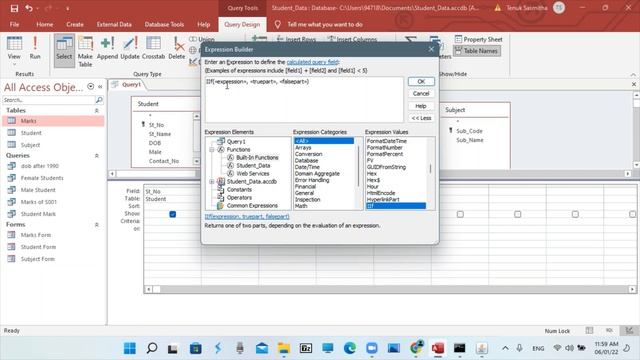Open the 'calculated query field' link
Viewport: 640px width, 360px height.
[x=313, y=62]
